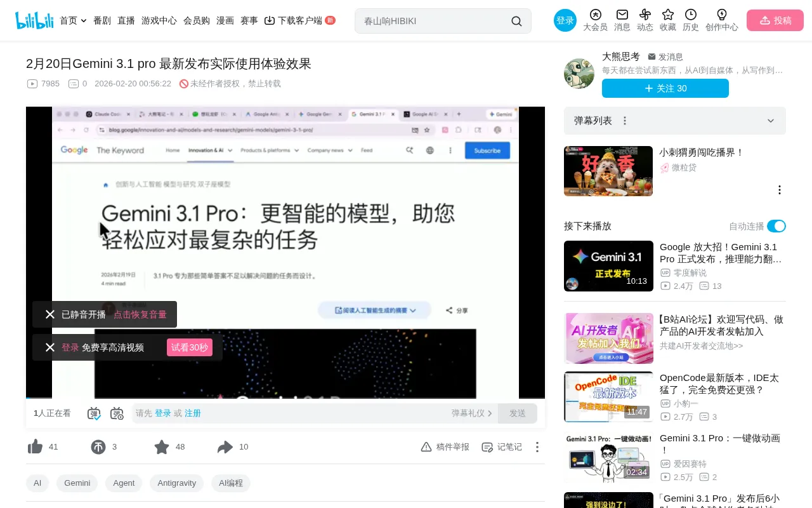Open 历史 history icon

pyautogui.click(x=691, y=20)
